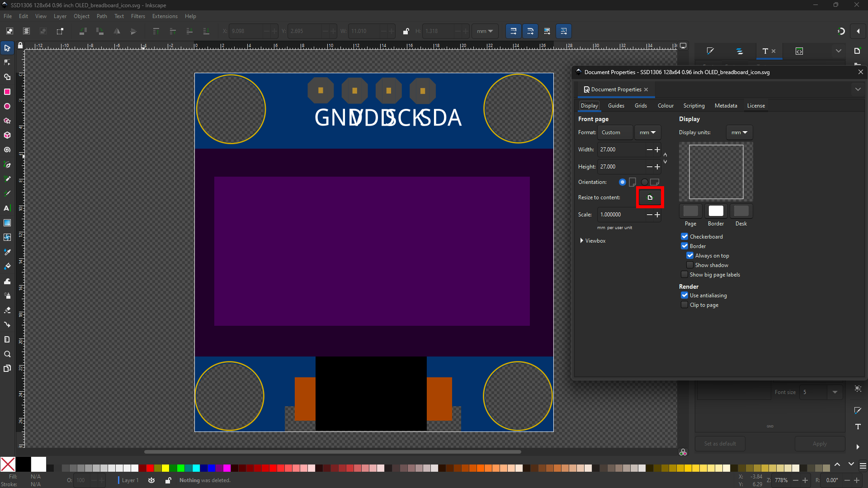Close the Document Properties tab

coord(646,89)
